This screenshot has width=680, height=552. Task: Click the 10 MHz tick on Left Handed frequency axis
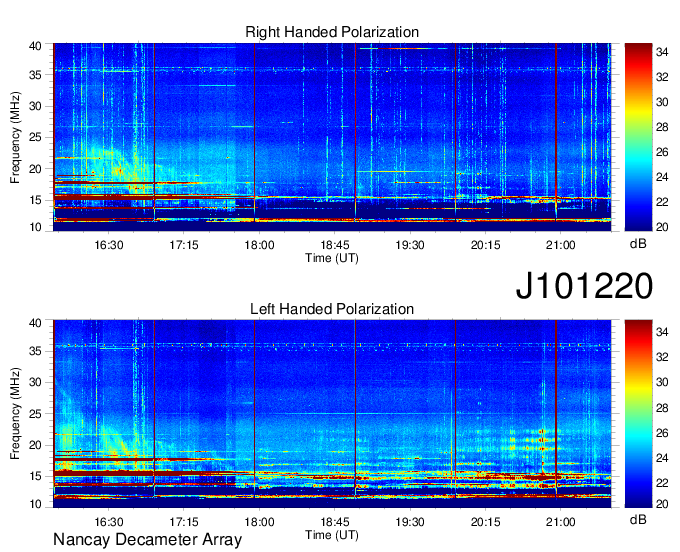[x=35, y=504]
